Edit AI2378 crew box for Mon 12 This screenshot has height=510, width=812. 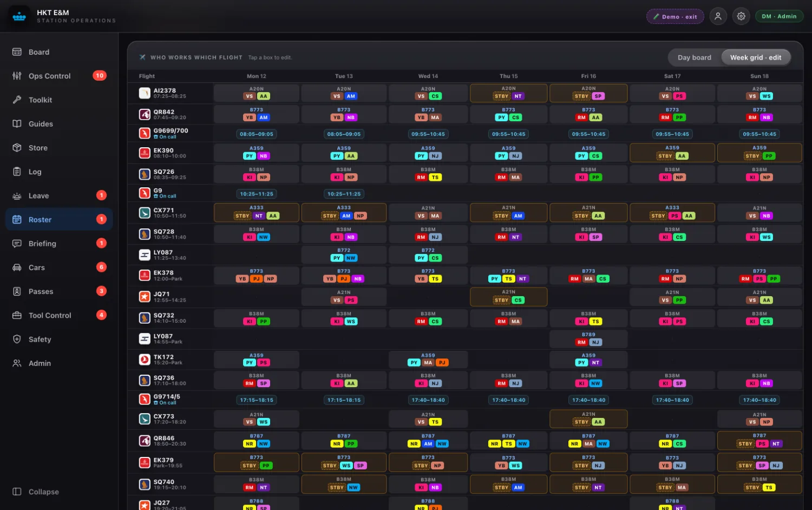point(257,93)
